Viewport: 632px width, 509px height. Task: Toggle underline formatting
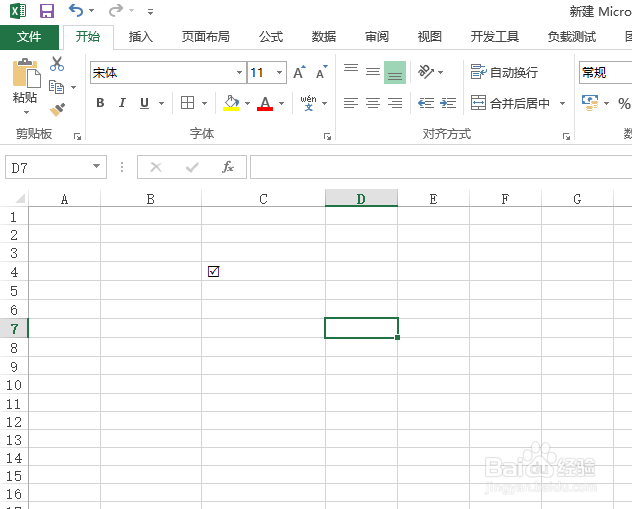144,103
